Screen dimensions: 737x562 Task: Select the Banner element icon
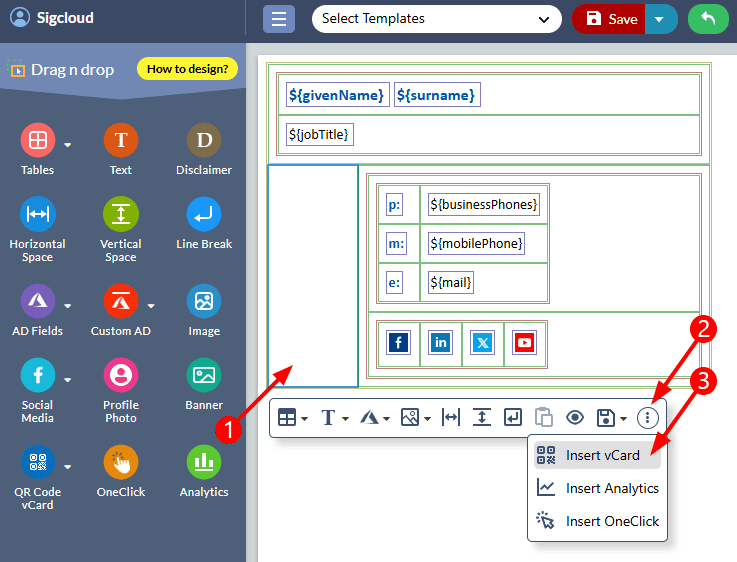click(x=204, y=376)
